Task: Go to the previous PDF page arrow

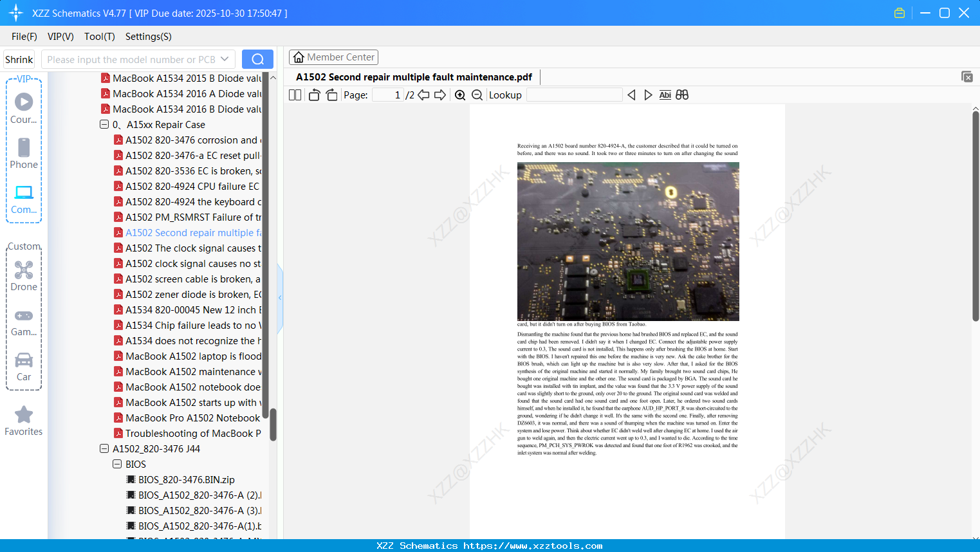Action: [x=423, y=95]
